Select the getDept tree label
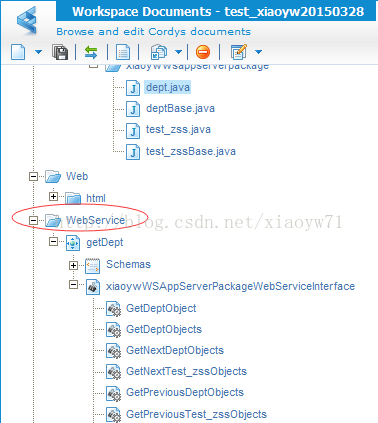 (x=105, y=242)
